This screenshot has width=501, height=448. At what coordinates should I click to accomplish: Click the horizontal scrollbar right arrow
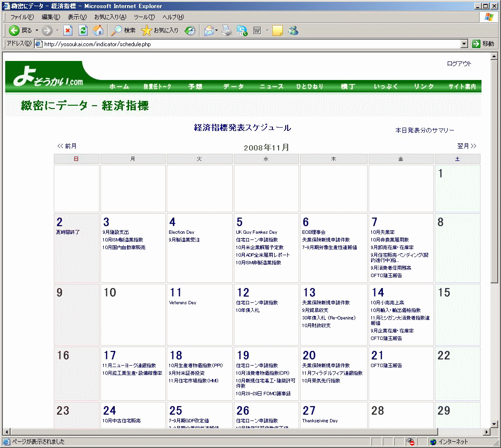click(487, 432)
